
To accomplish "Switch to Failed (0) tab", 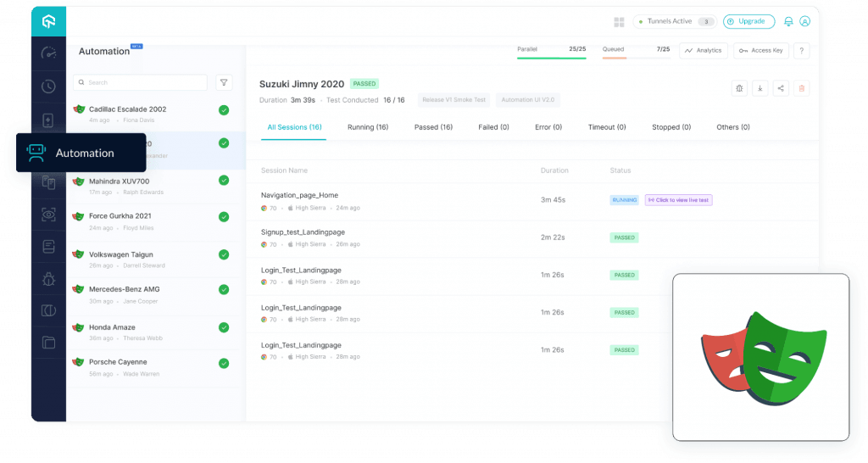I will (494, 127).
